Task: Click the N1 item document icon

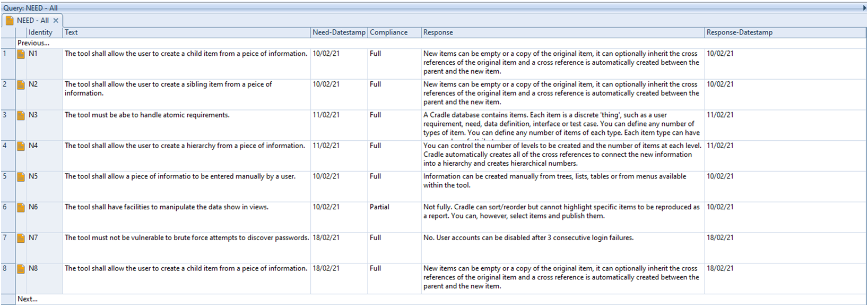Action: point(21,54)
